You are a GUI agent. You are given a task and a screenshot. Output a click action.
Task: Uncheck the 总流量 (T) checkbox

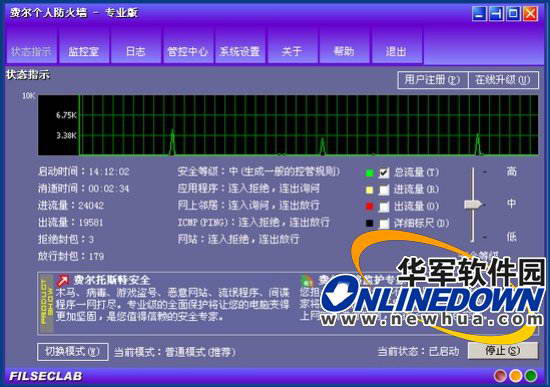click(x=384, y=173)
